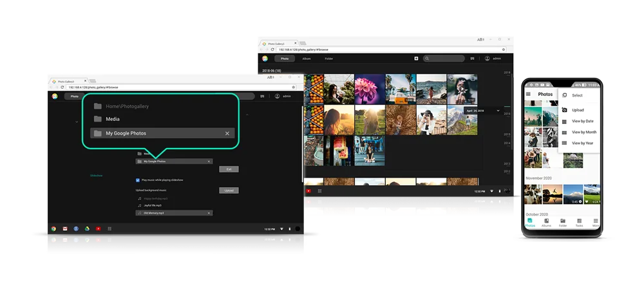Jump to 2016 on right window timeline
Image resolution: width=644 pixels, height=287 pixels.
tap(507, 114)
